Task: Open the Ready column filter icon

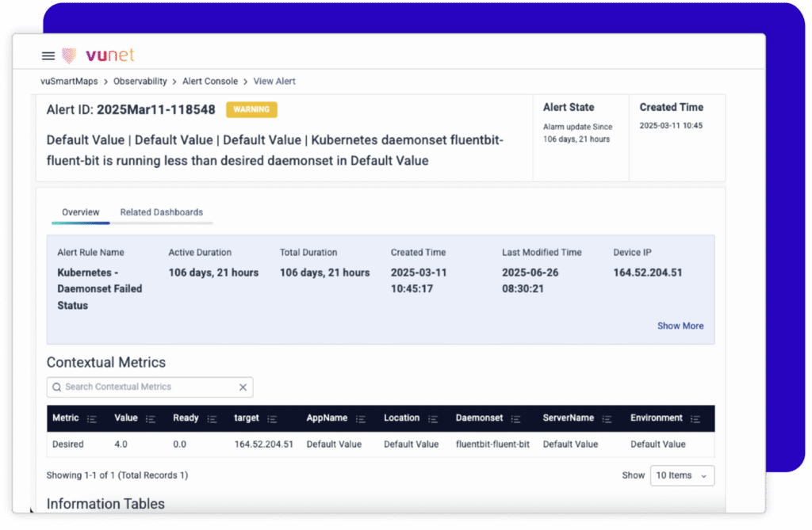Action: click(212, 418)
